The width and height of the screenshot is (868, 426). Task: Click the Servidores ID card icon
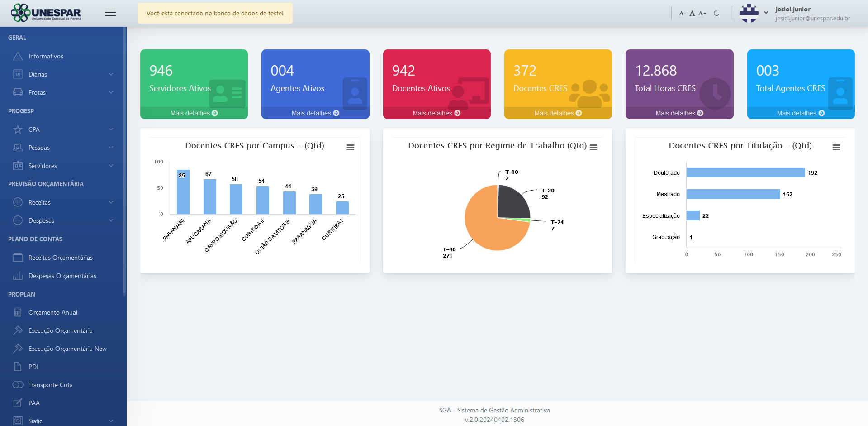[x=18, y=166]
